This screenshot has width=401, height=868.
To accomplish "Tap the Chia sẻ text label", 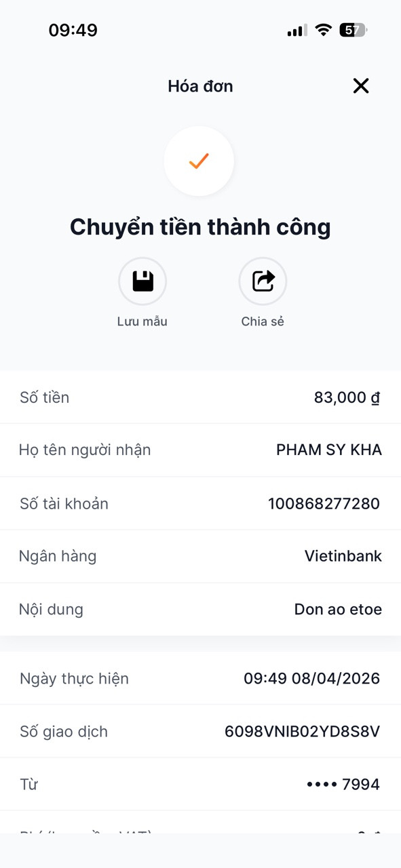I will click(x=263, y=321).
